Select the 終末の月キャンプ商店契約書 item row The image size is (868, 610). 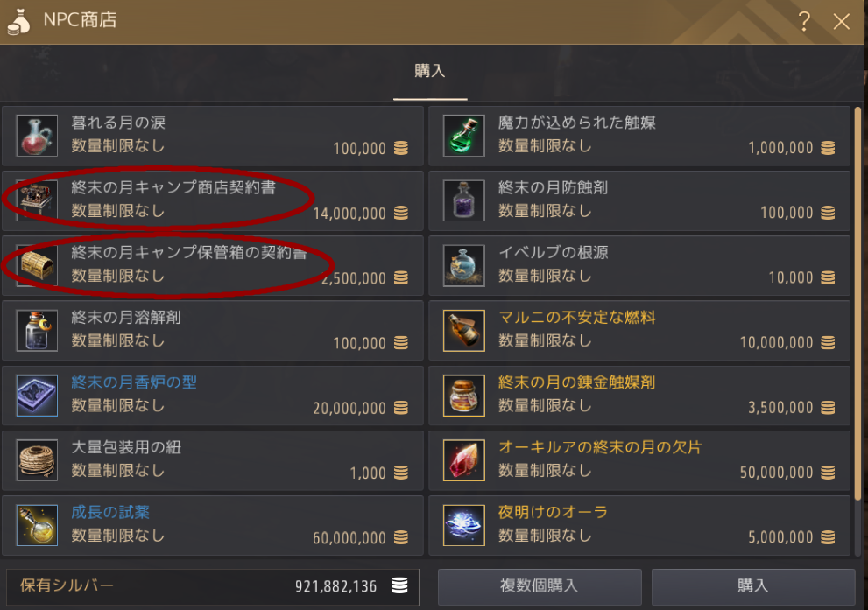(x=213, y=200)
